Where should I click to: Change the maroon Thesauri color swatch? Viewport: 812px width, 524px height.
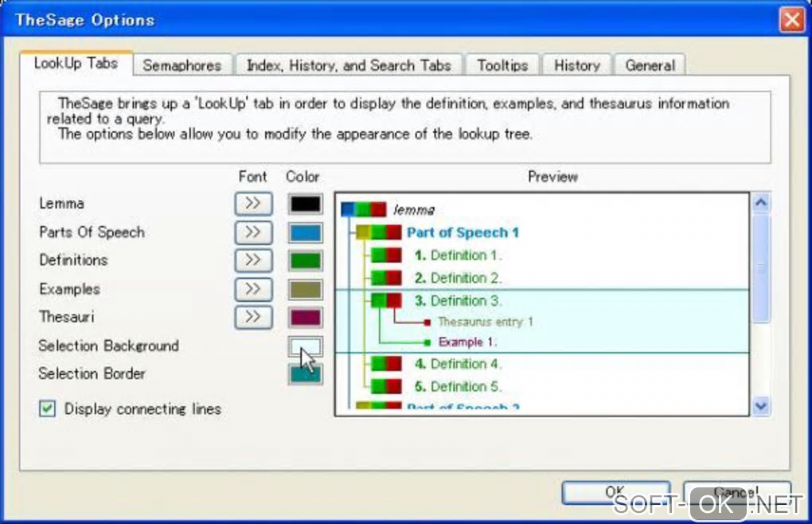pos(305,318)
